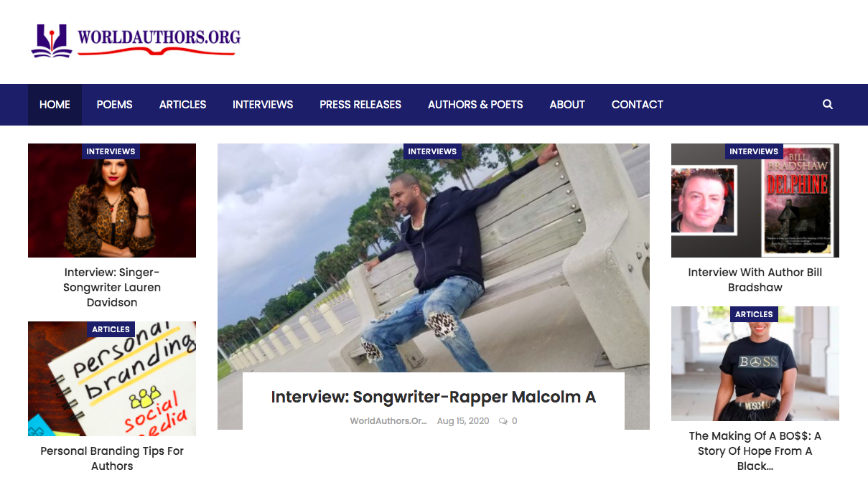Image resolution: width=868 pixels, height=490 pixels.
Task: Click the comments bubble icon under Malcolm A
Action: click(x=503, y=421)
